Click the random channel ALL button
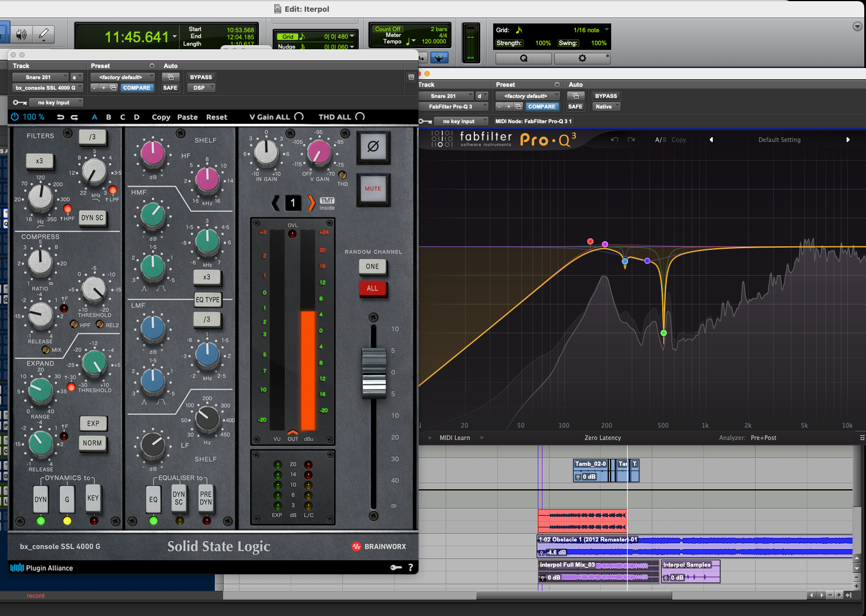The width and height of the screenshot is (866, 616). click(372, 288)
